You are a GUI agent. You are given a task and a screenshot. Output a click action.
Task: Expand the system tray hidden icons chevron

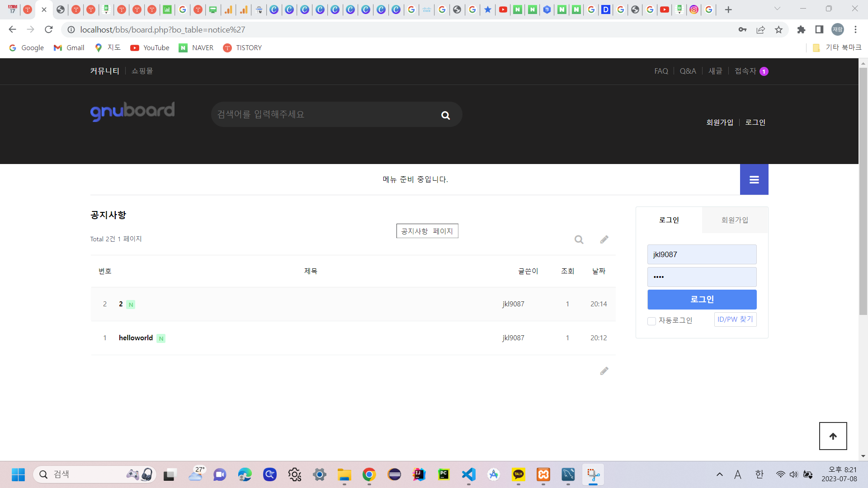pos(719,474)
